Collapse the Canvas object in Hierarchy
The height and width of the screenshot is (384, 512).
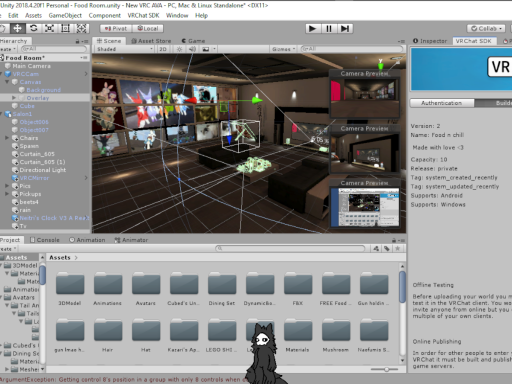[x=7, y=82]
